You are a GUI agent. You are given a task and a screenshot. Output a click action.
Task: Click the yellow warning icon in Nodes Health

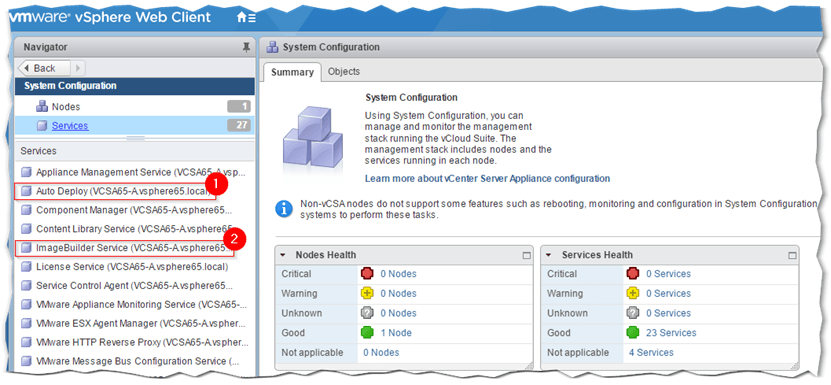[367, 293]
